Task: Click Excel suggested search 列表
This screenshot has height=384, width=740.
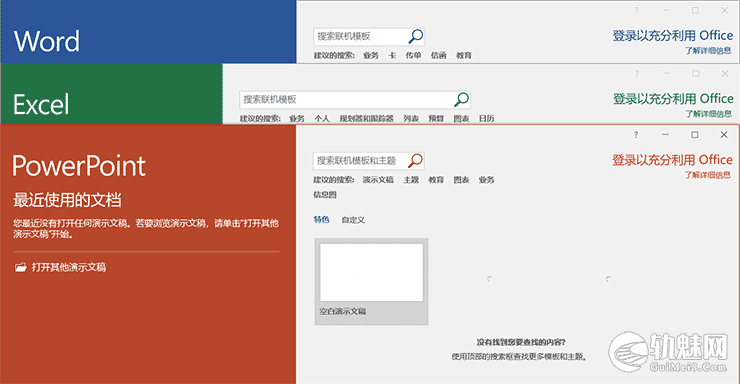Action: (411, 118)
